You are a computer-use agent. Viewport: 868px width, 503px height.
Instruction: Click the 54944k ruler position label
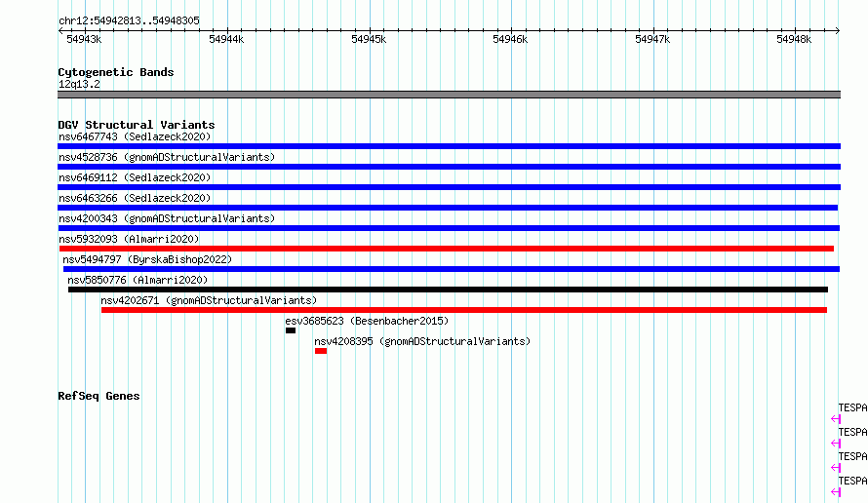[226, 39]
